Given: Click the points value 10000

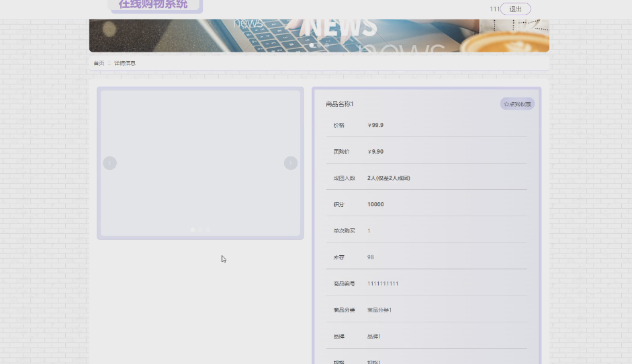Looking at the screenshot, I should [375, 204].
